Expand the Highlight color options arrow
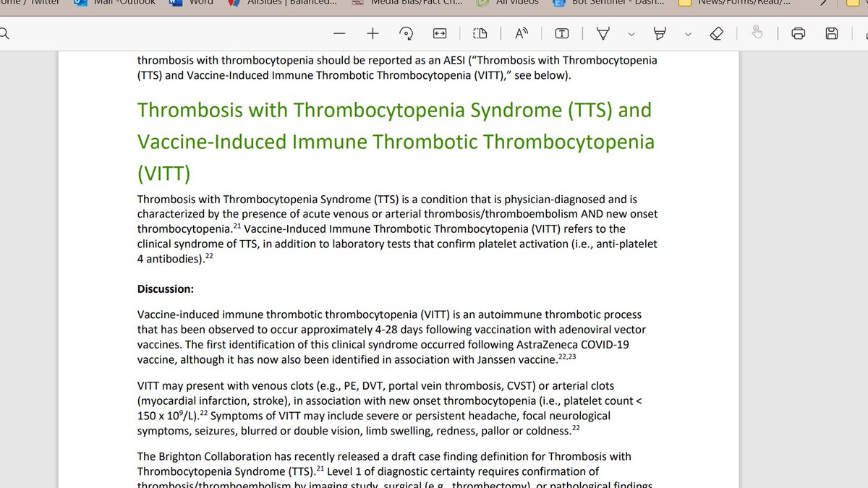This screenshot has height=488, width=868. (x=687, y=33)
